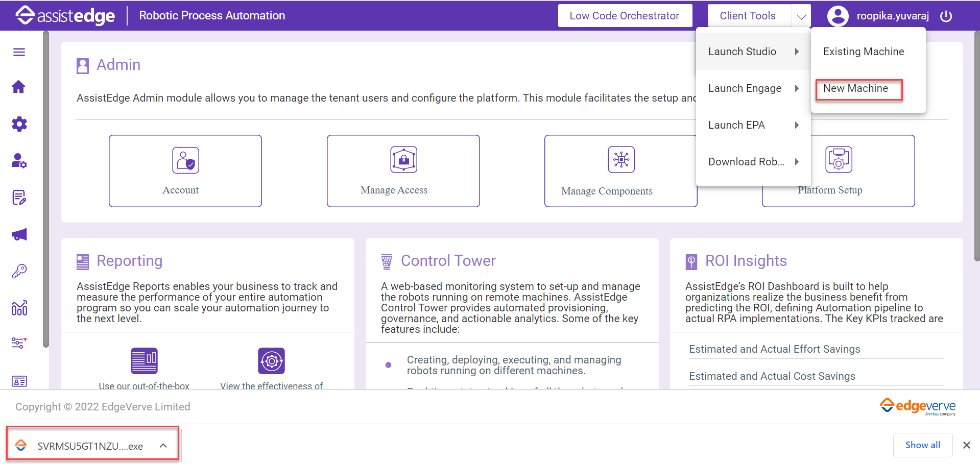Click the Admin heading
Viewport: 980px width, 464px height.
tap(118, 65)
